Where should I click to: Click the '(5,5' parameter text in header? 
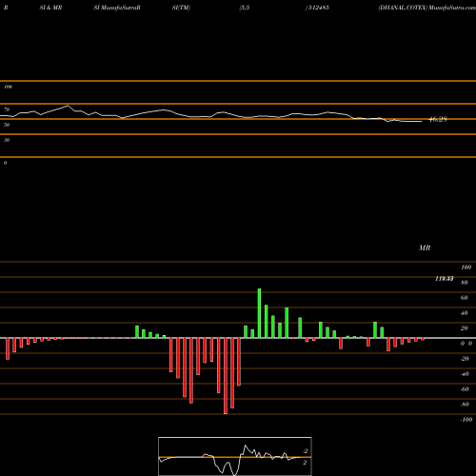click(245, 8)
